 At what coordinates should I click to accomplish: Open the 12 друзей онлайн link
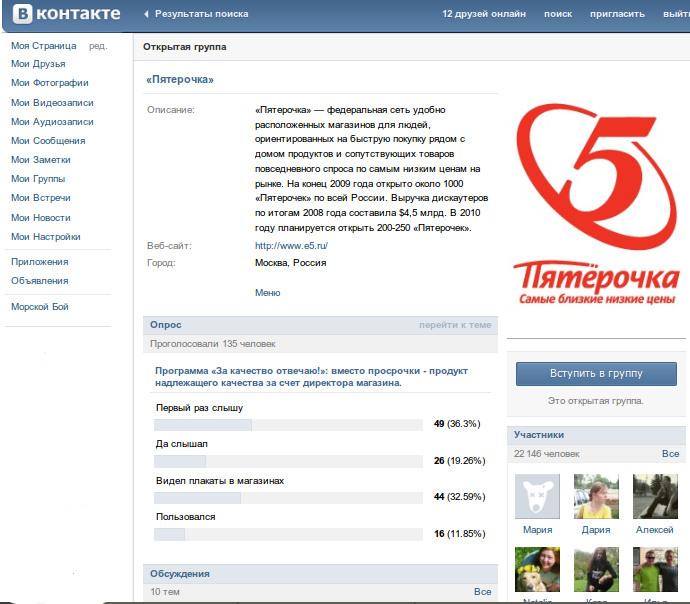(x=484, y=14)
